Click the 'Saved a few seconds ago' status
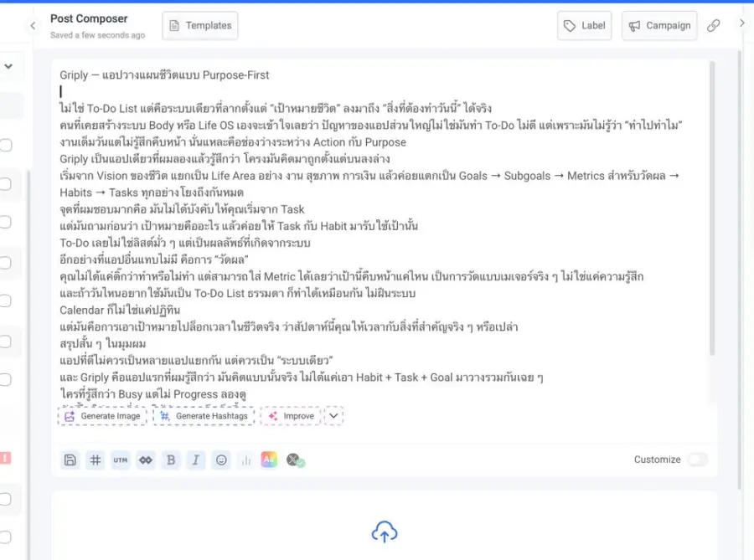This screenshot has width=754, height=560. [98, 35]
